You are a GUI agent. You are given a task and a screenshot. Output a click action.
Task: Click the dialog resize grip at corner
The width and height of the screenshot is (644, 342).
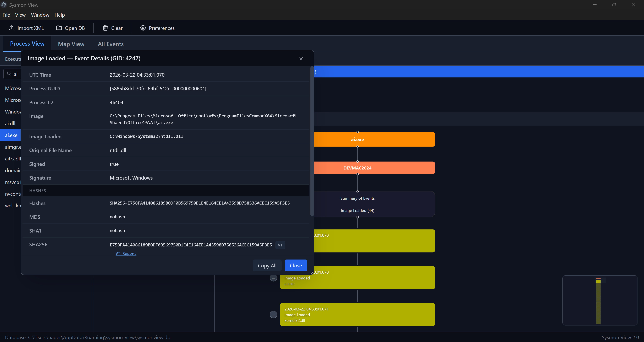(312, 273)
